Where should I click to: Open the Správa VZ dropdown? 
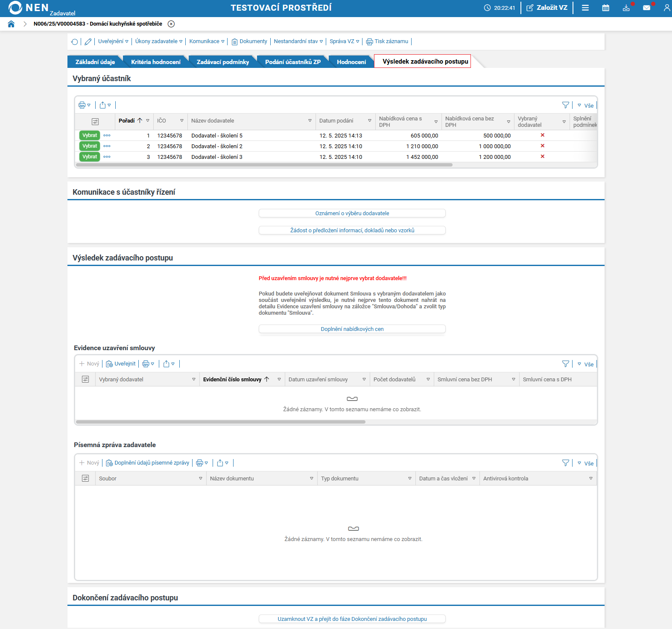tap(344, 41)
